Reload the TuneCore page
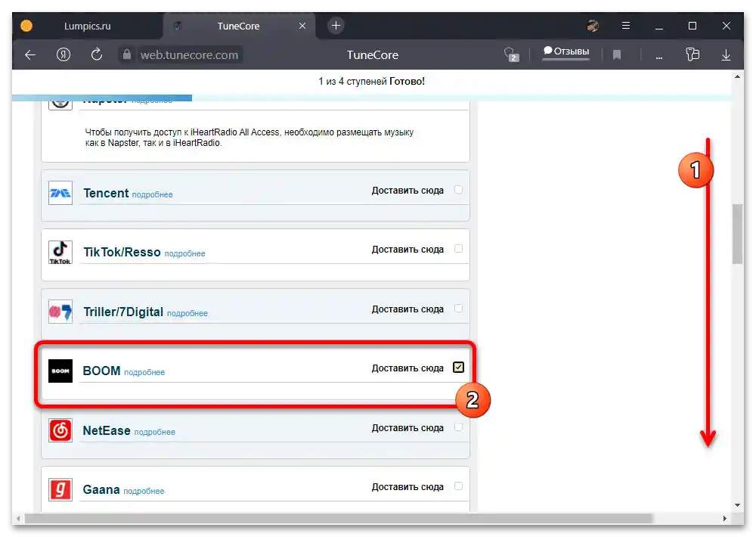The height and width of the screenshot is (537, 756). coord(97,54)
